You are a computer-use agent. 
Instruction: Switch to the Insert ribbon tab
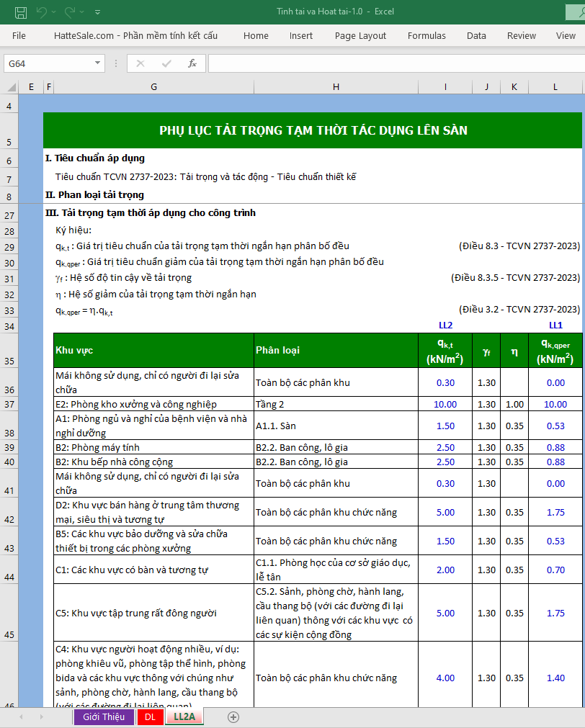click(301, 36)
